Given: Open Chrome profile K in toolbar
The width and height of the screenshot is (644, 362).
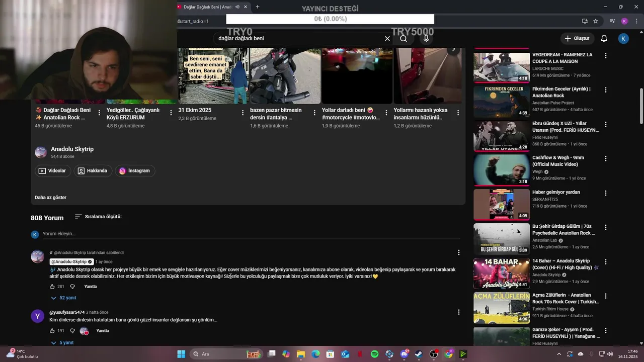Looking at the screenshot, I should point(624,21).
